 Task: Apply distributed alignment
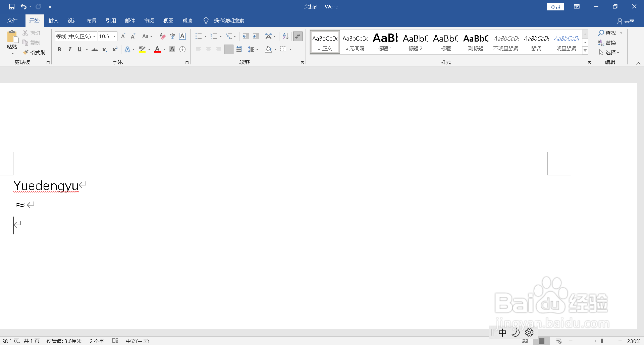tap(239, 50)
